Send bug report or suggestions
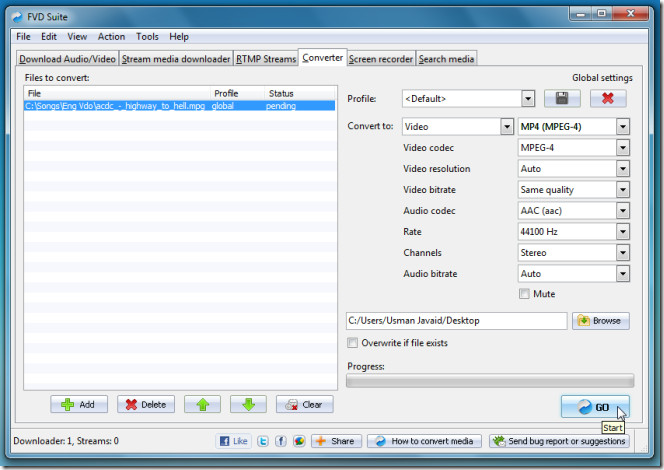This screenshot has height=470, width=664. click(x=559, y=441)
